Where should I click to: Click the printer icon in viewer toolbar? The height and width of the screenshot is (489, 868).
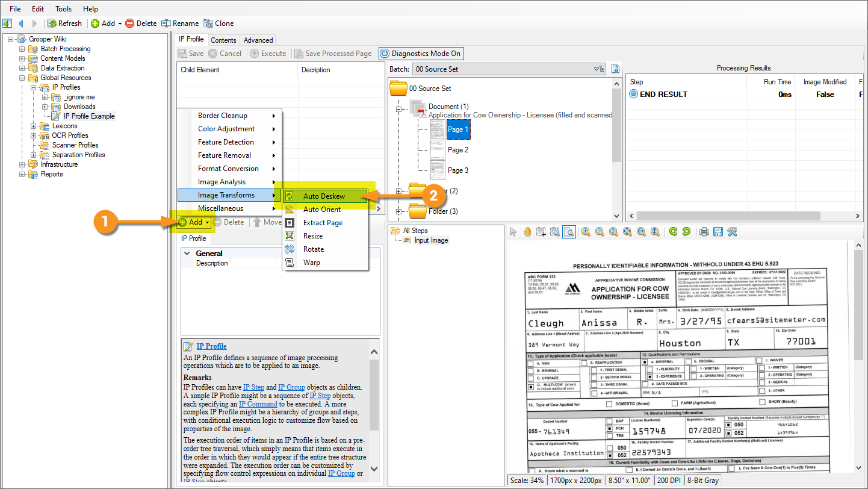(703, 232)
